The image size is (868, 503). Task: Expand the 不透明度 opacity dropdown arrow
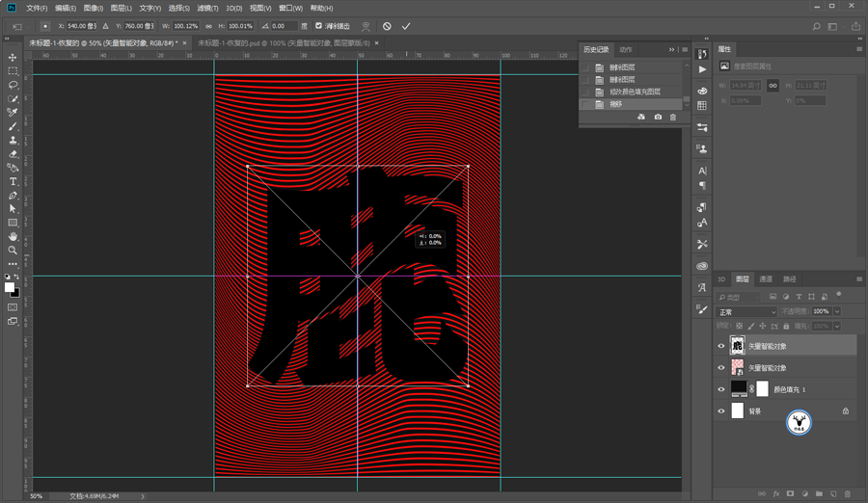click(x=836, y=312)
